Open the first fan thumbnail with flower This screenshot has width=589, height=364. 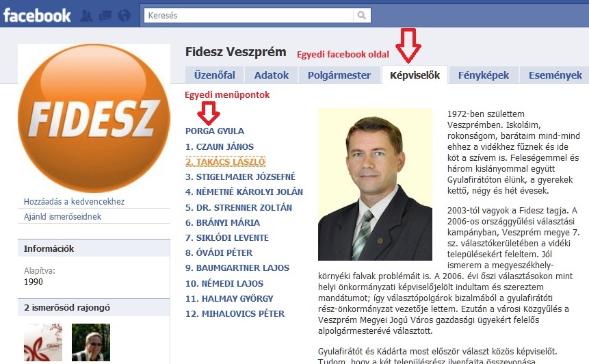pyautogui.click(x=43, y=342)
